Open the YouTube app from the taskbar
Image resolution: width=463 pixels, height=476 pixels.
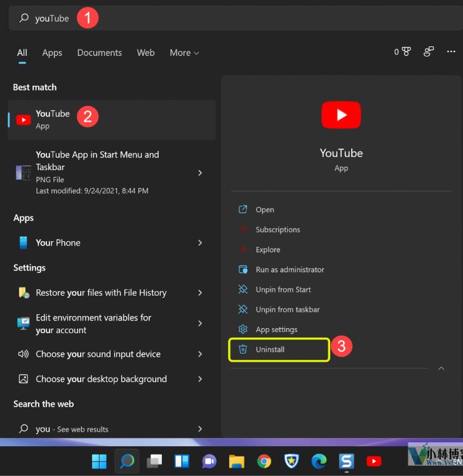pyautogui.click(x=374, y=461)
